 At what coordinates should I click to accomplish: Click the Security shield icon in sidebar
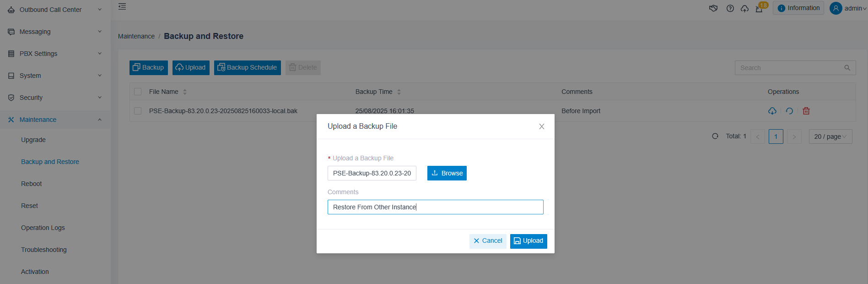coord(11,98)
